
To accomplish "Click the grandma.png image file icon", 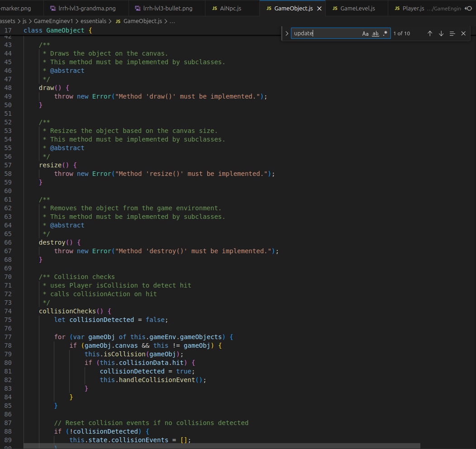I will (x=53, y=8).
